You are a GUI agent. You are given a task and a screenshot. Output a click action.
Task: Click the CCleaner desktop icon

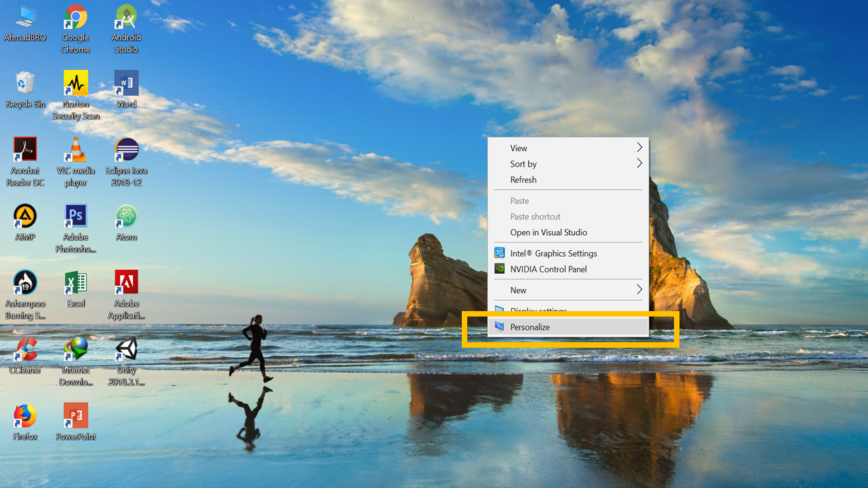click(25, 350)
